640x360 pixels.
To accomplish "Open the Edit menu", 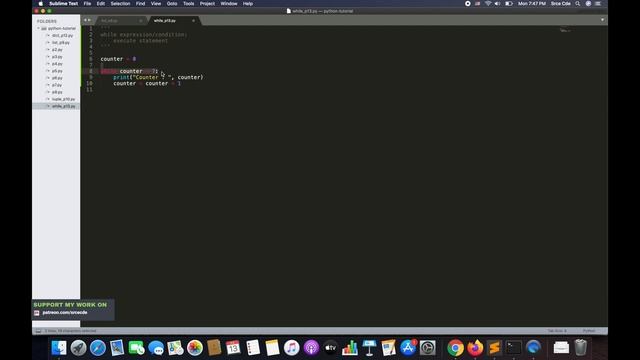I will tap(101, 4).
